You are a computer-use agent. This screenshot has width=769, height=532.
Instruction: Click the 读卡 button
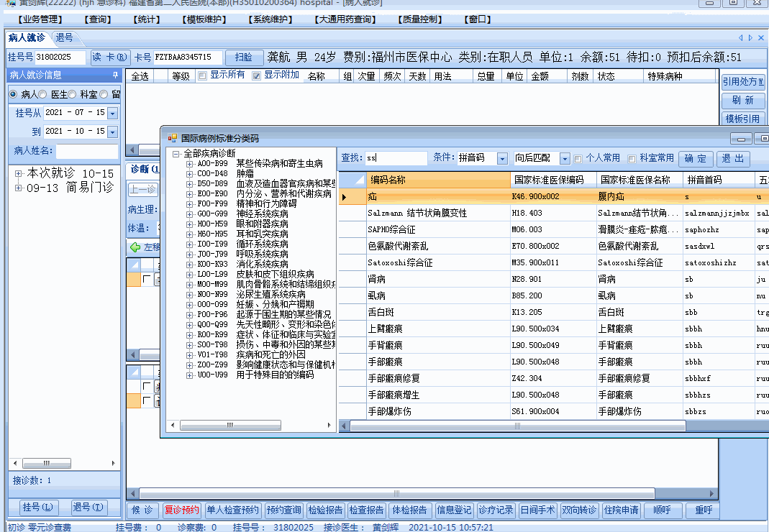tap(109, 58)
